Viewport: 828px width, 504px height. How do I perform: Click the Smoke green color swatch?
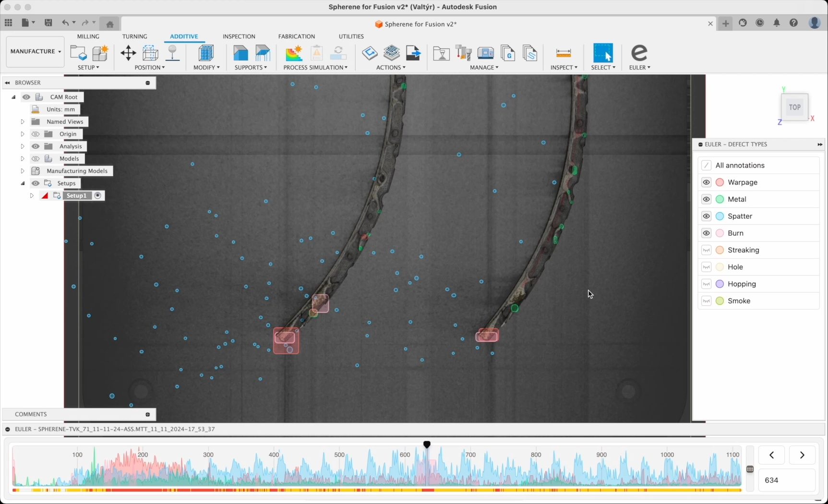(720, 301)
